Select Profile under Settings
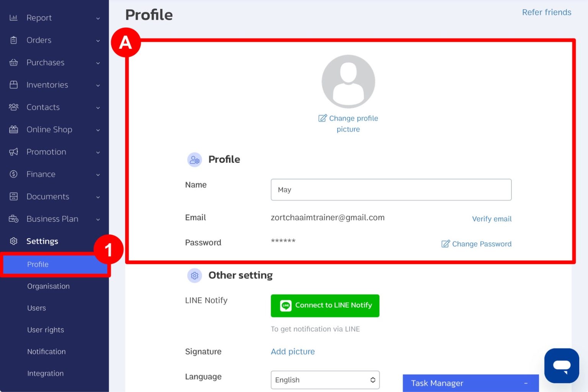Image resolution: width=588 pixels, height=392 pixels. 38,264
